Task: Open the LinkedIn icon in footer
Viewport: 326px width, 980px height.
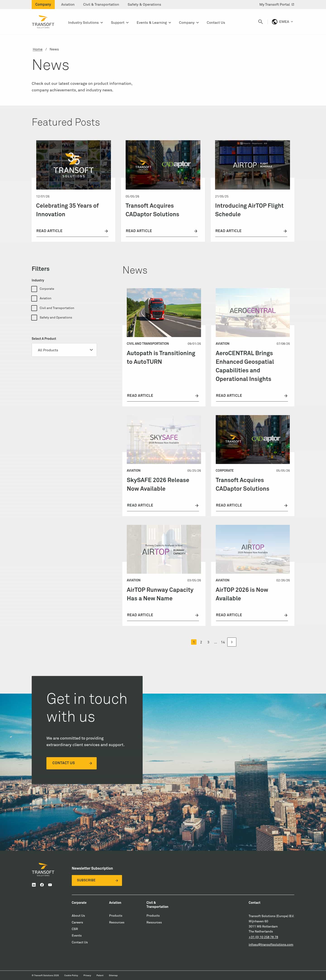Action: [34, 885]
